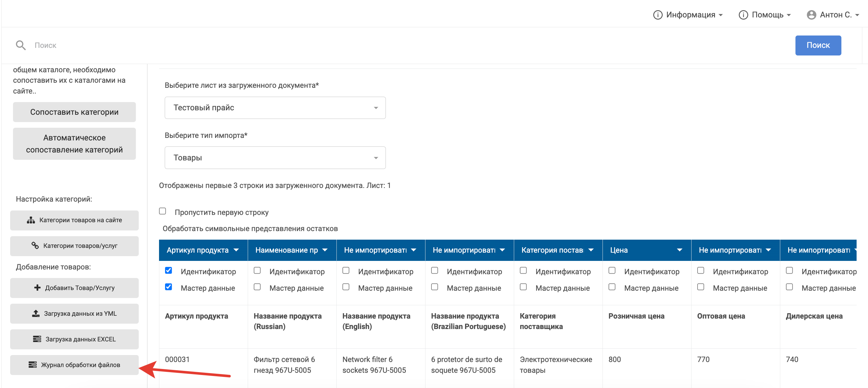This screenshot has width=868, height=388.
Task: Uncheck Идентификатор in the Артикул продукта column
Action: [169, 270]
